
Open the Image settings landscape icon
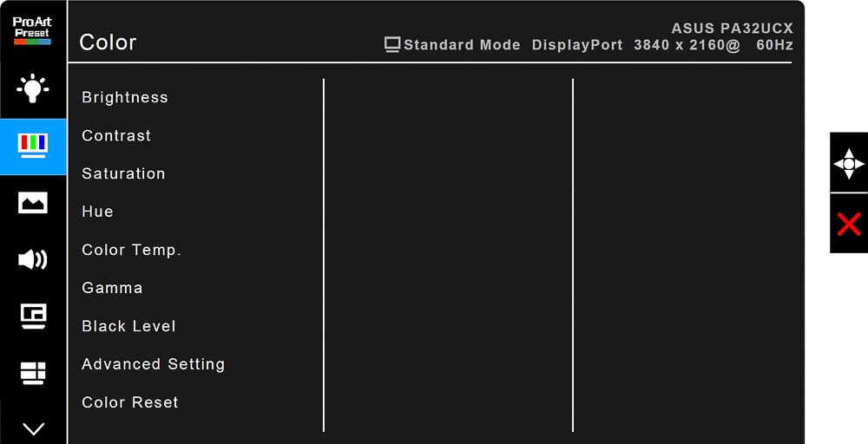click(33, 202)
